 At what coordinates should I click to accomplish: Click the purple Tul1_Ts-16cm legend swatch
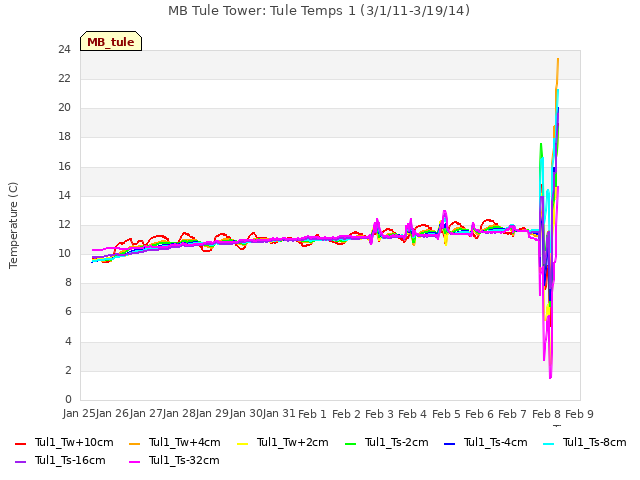20,461
